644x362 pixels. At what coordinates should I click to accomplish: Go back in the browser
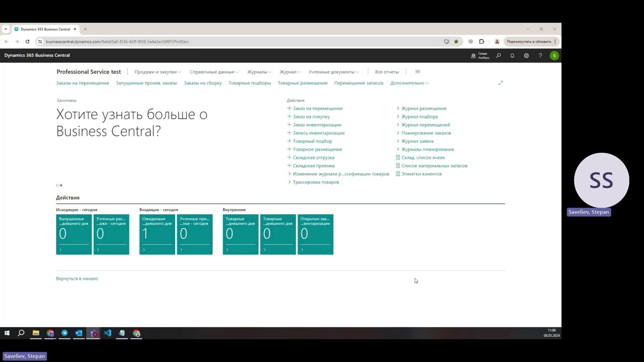(6, 42)
